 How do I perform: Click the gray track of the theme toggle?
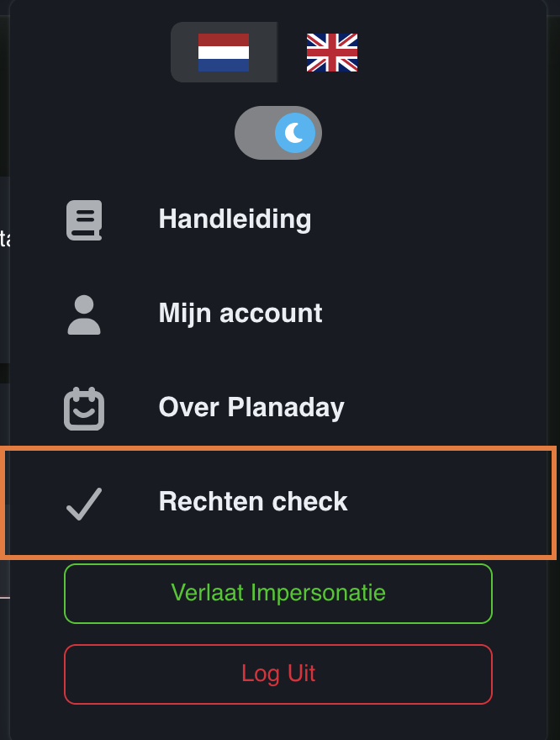pyautogui.click(x=255, y=133)
